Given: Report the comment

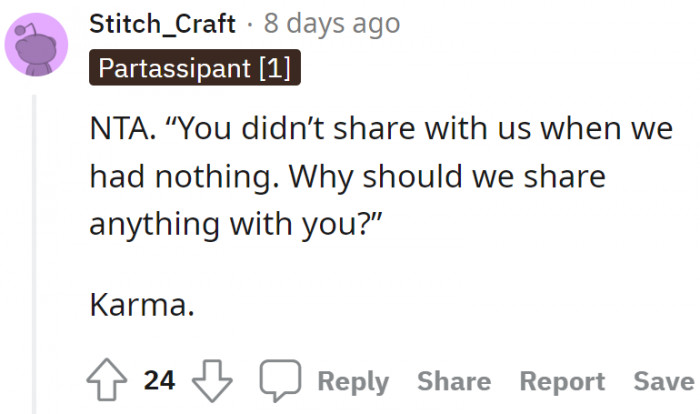Looking at the screenshot, I should [562, 381].
